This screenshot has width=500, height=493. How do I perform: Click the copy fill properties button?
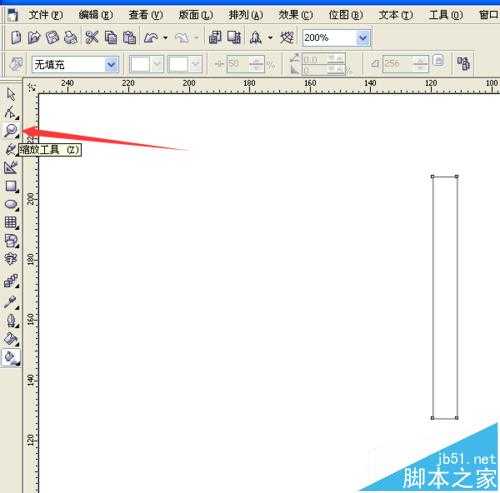464,63
